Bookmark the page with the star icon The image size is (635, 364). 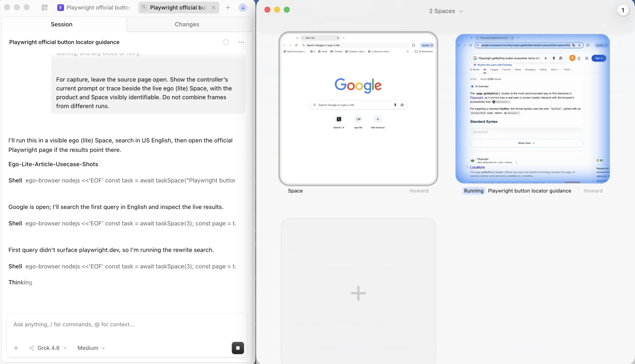click(579, 45)
